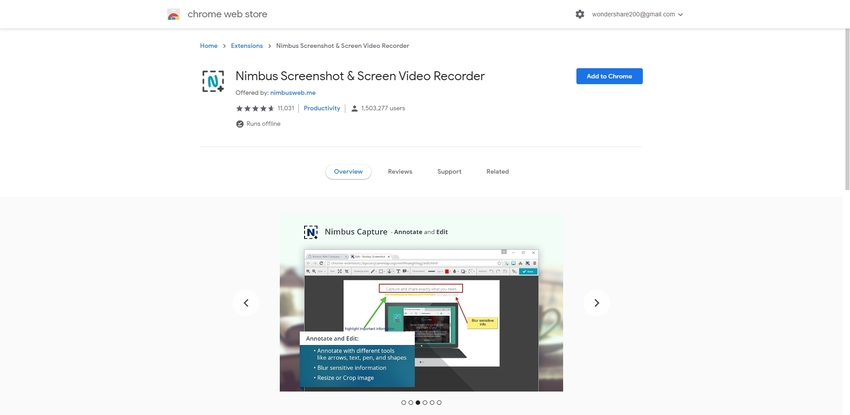The image size is (850, 415).
Task: Click the Nimbus Capture preview screenshot
Action: coord(421,303)
